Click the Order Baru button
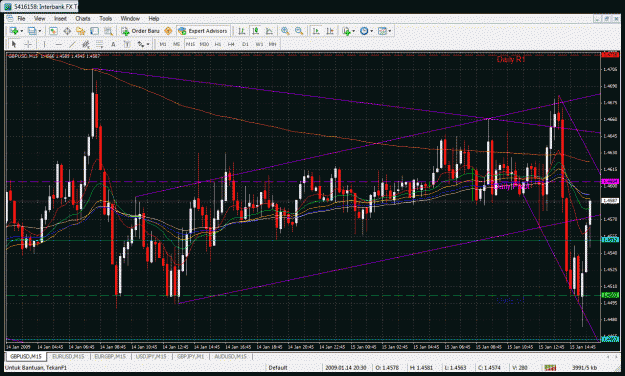 141,31
